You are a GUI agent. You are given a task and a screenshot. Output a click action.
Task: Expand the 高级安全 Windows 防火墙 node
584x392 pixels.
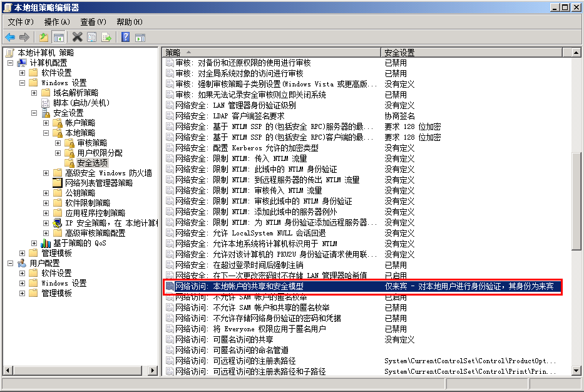pos(46,173)
